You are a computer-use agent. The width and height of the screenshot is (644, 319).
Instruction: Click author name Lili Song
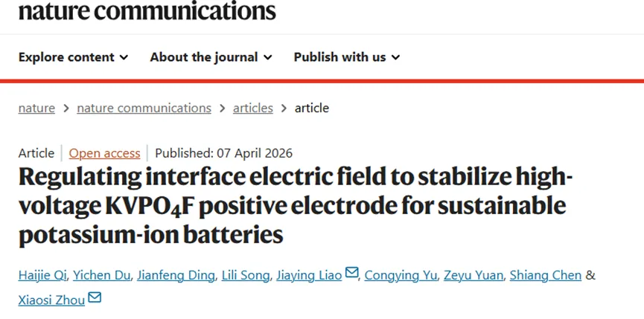click(x=245, y=275)
